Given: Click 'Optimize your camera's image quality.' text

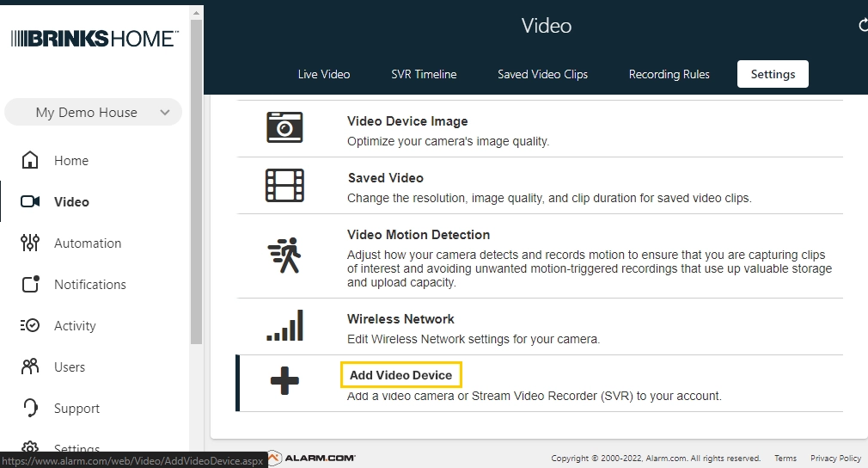Looking at the screenshot, I should pos(448,141).
